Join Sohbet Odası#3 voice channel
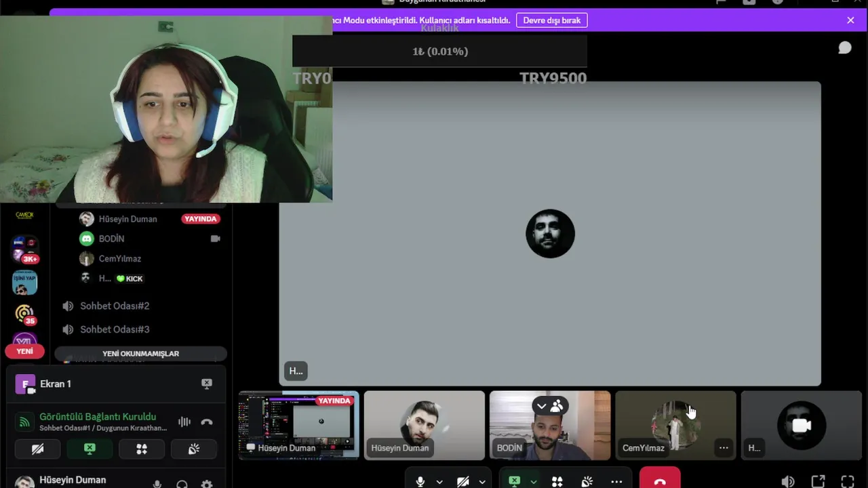This screenshot has width=868, height=488. tap(115, 329)
